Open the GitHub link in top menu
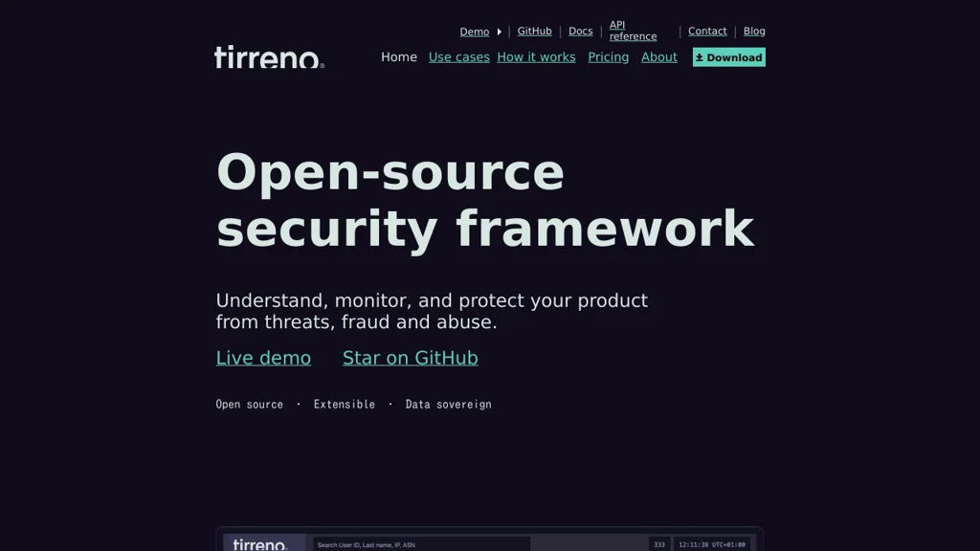 coord(534,32)
